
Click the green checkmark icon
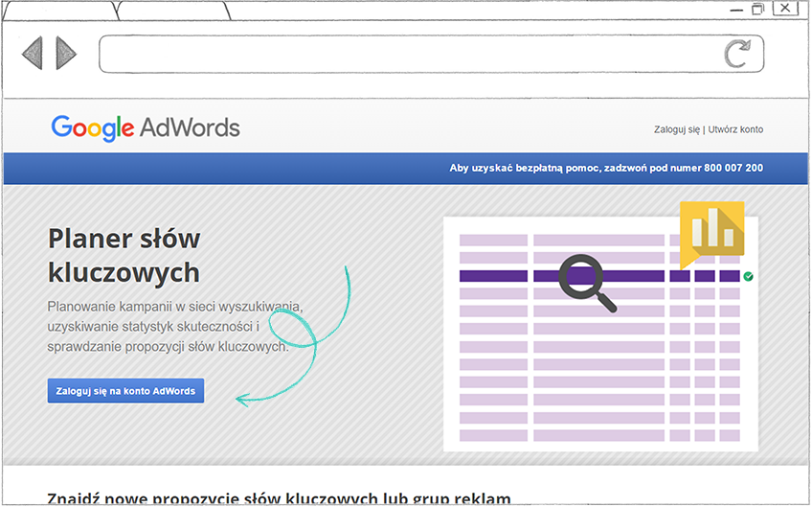[x=748, y=276]
